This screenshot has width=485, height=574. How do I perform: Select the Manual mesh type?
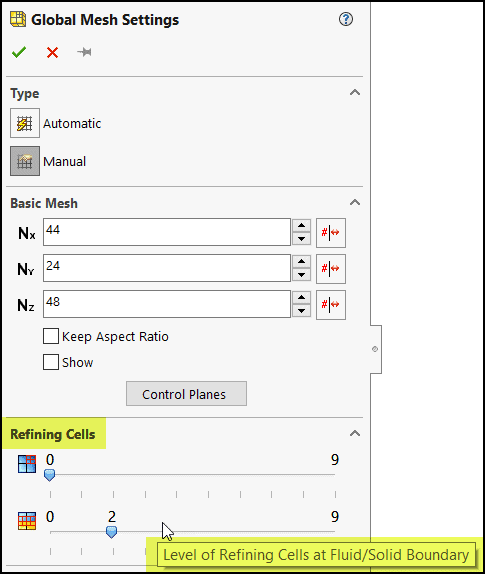[x=25, y=161]
